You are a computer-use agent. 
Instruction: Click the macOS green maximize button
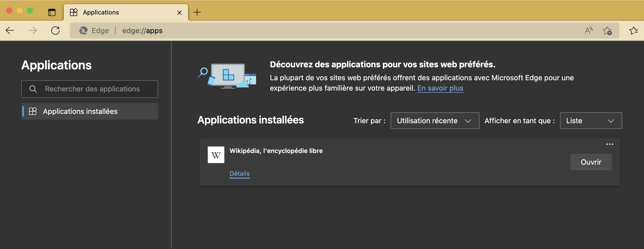pyautogui.click(x=30, y=11)
